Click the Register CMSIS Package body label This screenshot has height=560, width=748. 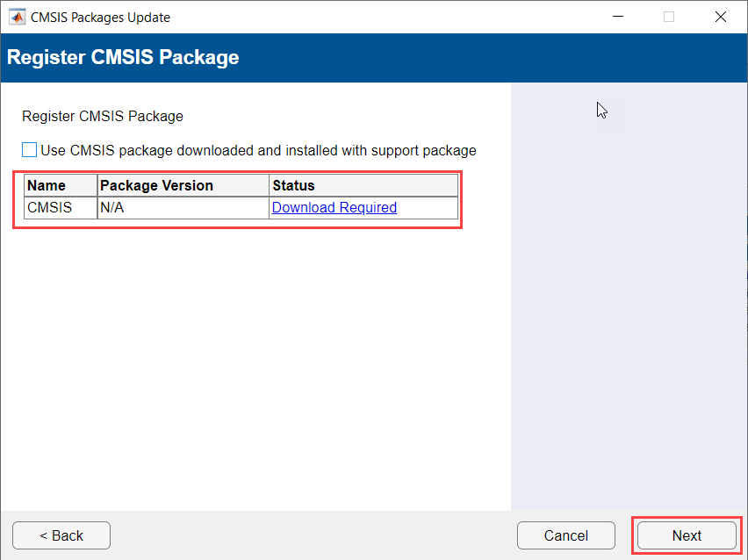tap(102, 116)
